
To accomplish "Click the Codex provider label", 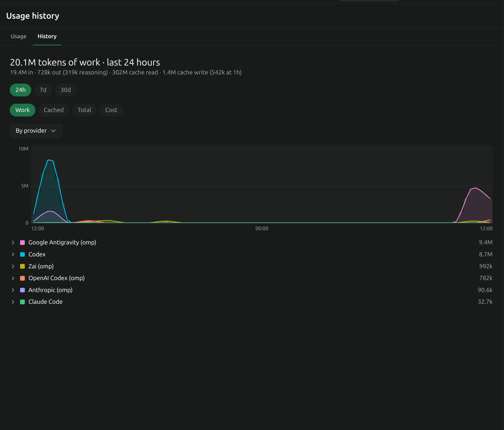I will (37, 254).
